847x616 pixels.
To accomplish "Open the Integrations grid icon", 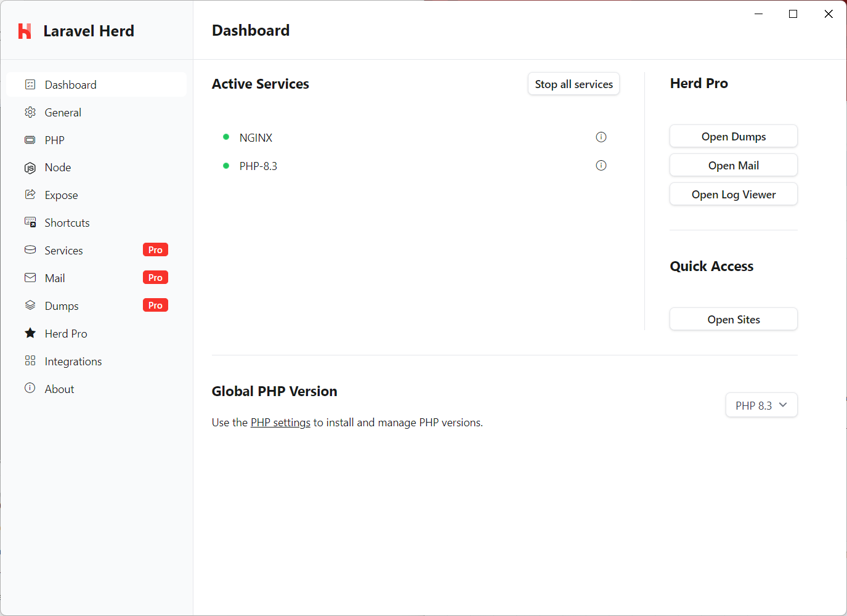I will click(30, 361).
